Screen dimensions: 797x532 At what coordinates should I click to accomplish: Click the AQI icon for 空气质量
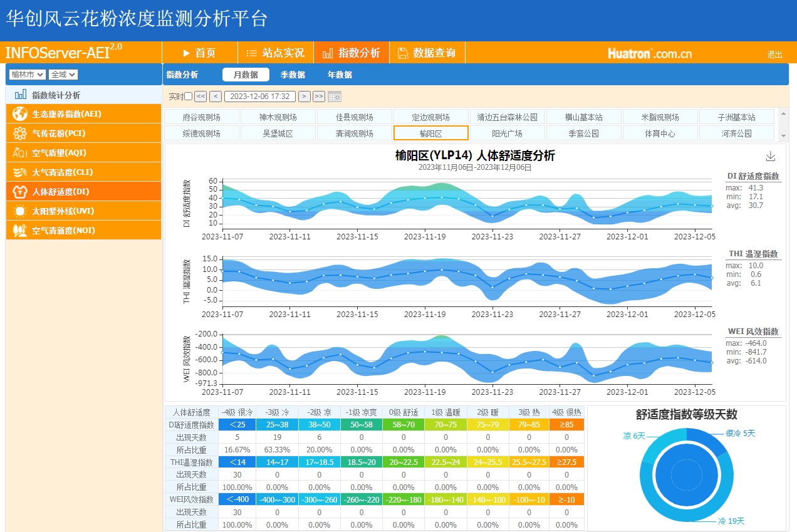pos(20,153)
